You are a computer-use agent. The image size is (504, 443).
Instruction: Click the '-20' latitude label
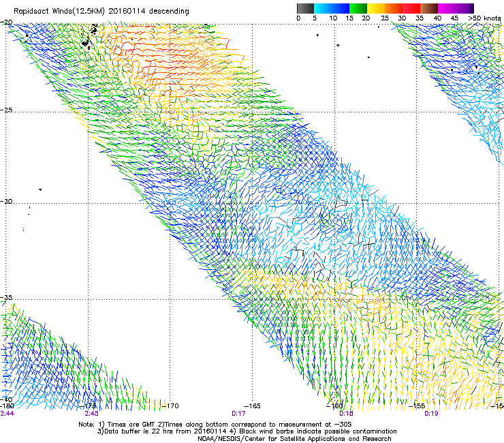click(x=6, y=22)
